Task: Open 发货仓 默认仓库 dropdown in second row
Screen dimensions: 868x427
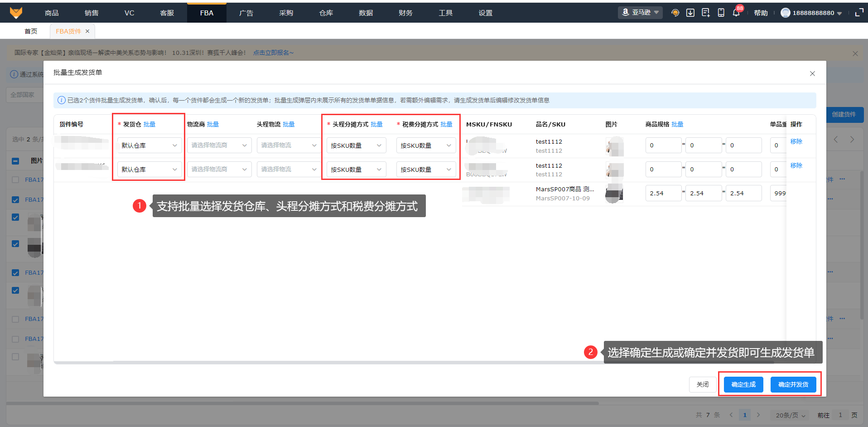Action: tap(149, 170)
